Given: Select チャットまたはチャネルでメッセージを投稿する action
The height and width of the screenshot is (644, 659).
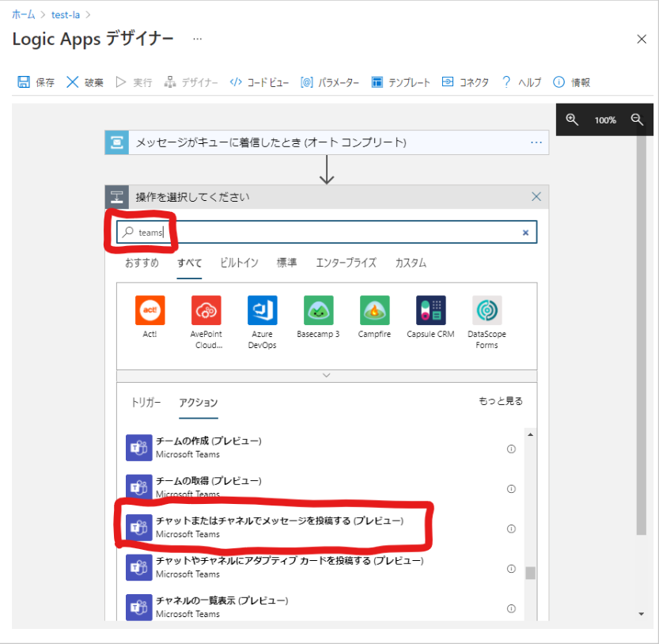Looking at the screenshot, I should (x=320, y=528).
